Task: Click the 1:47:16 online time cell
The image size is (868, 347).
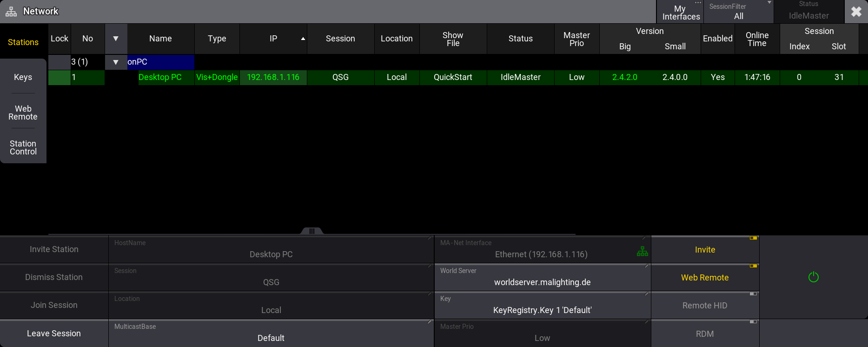Action: click(x=757, y=77)
